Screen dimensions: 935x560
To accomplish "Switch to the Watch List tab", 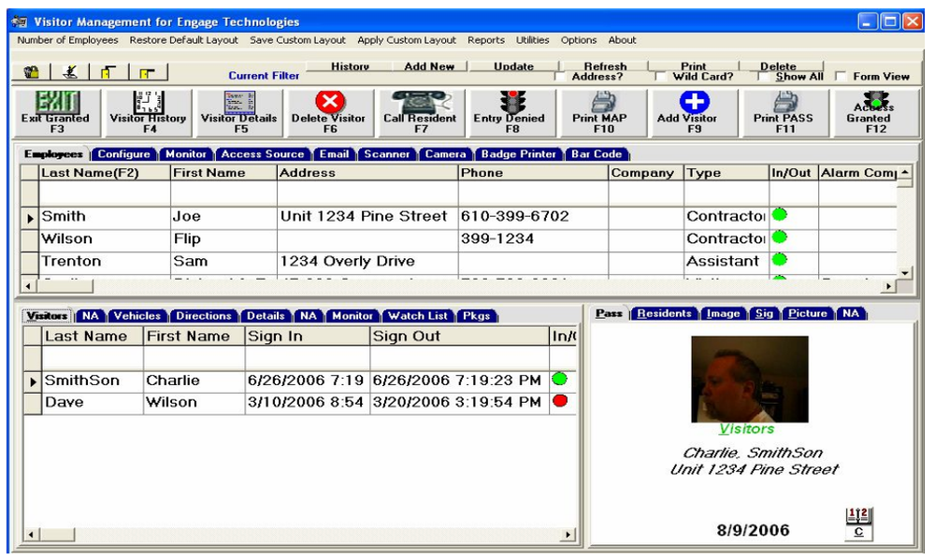I will click(x=418, y=315).
